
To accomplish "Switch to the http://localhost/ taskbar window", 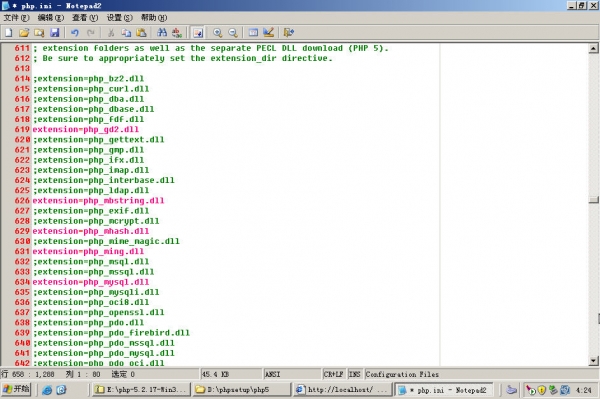I will [x=342, y=389].
